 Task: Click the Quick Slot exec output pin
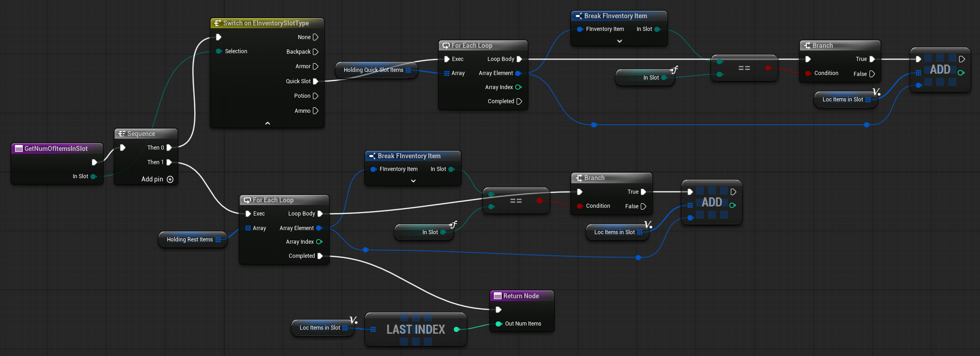pos(316,81)
